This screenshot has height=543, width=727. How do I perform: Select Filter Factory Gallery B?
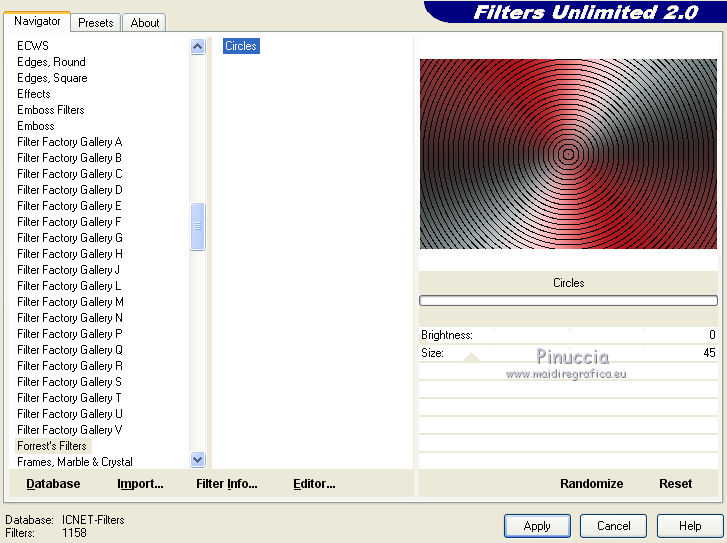(70, 158)
